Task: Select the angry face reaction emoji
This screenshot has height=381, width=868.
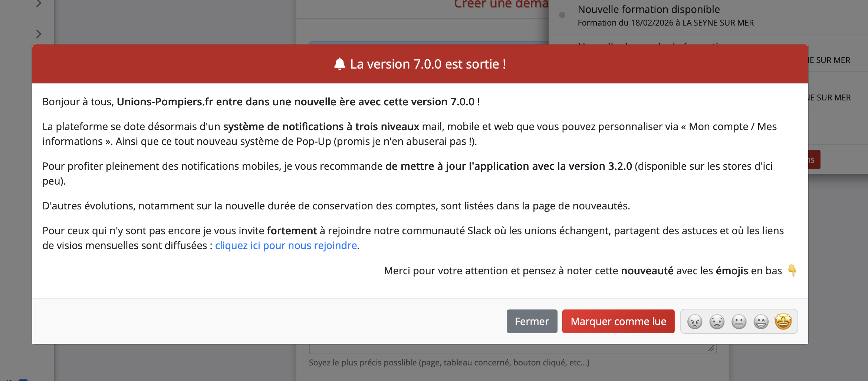Action: tap(696, 322)
